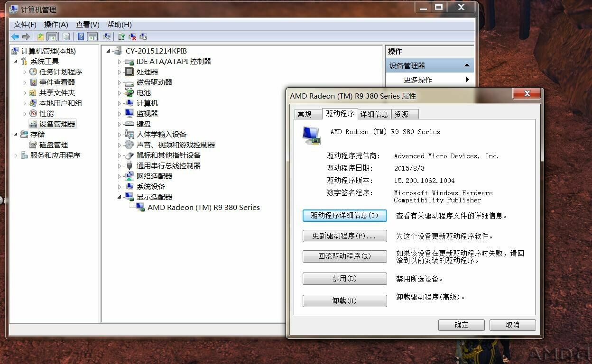Open Help via the question mark icon
Screen dimensions: 592x364
pos(81,36)
